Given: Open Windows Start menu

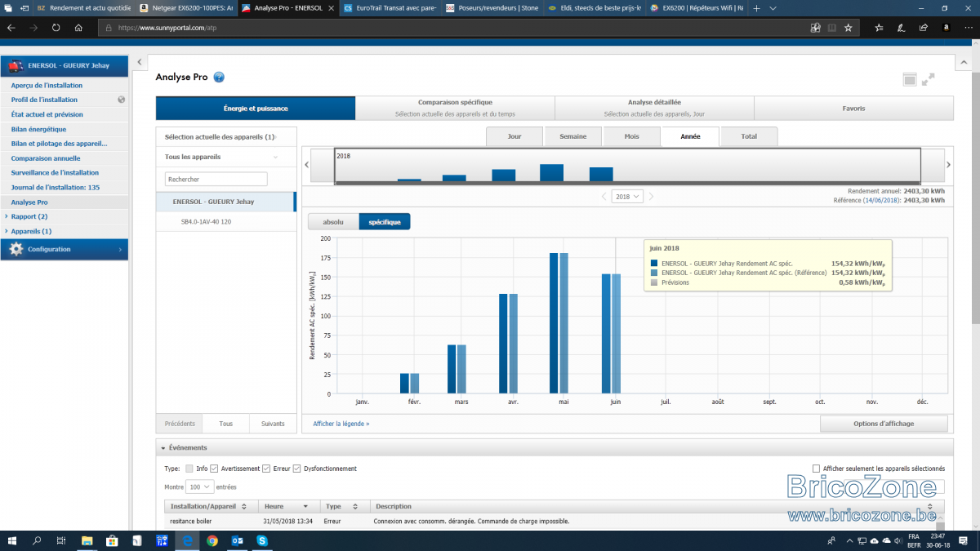Looking at the screenshot, I should [14, 540].
